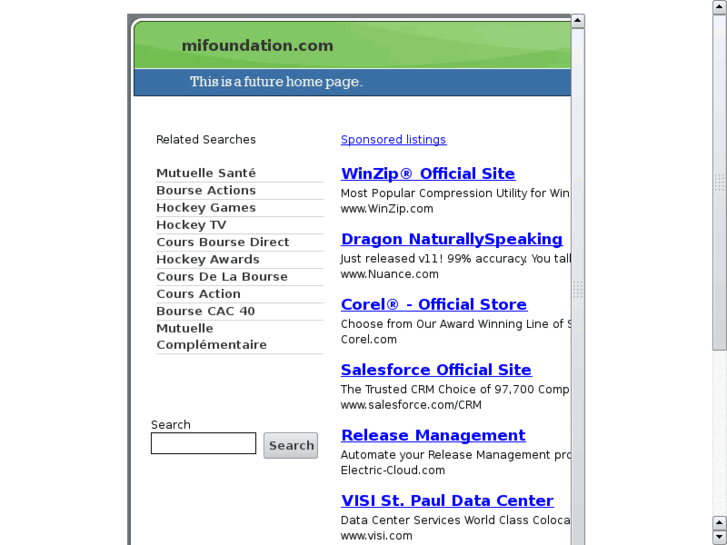Choose the Bourse Actions related search
Viewport: 727px width, 545px height.
[206, 190]
